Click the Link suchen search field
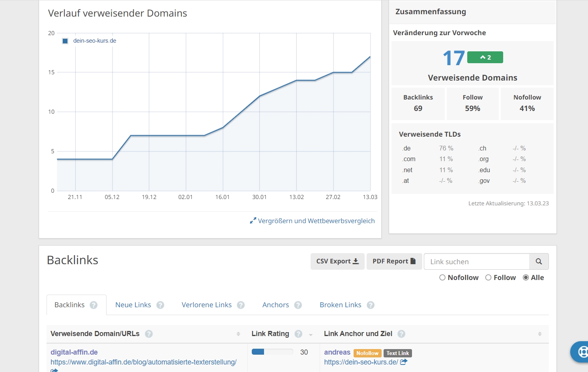The image size is (588, 372). click(476, 261)
